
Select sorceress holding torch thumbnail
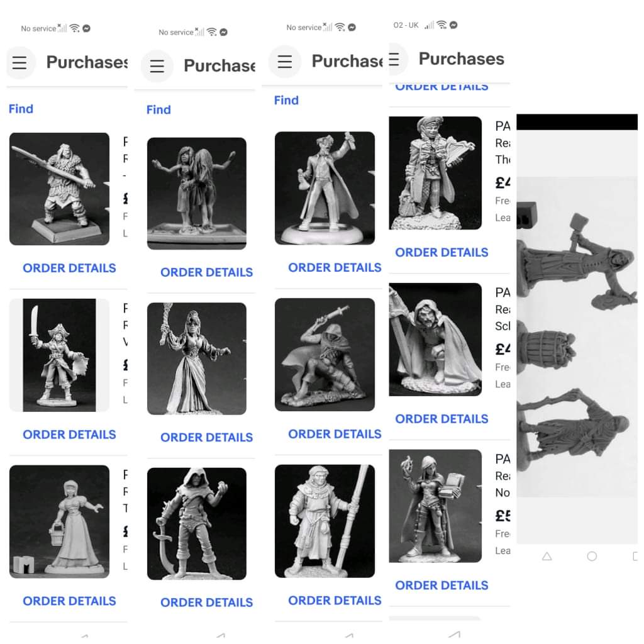pos(197,358)
